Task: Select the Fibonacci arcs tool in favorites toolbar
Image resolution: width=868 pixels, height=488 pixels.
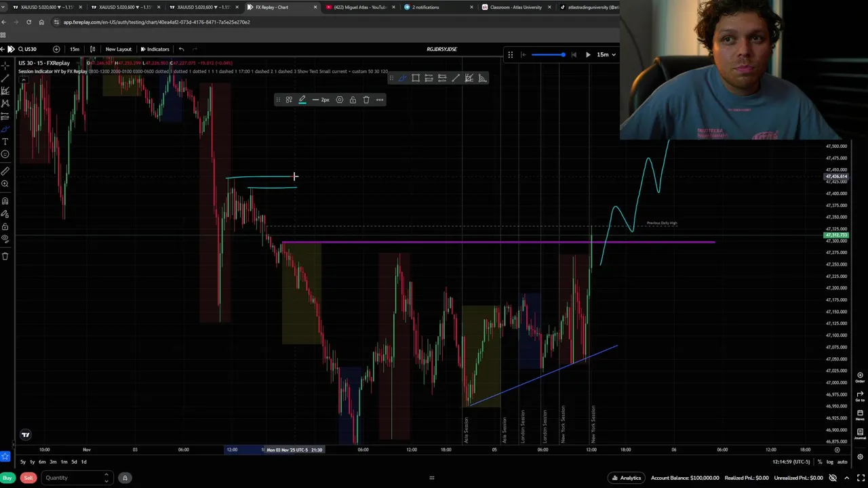Action: pyautogui.click(x=482, y=78)
